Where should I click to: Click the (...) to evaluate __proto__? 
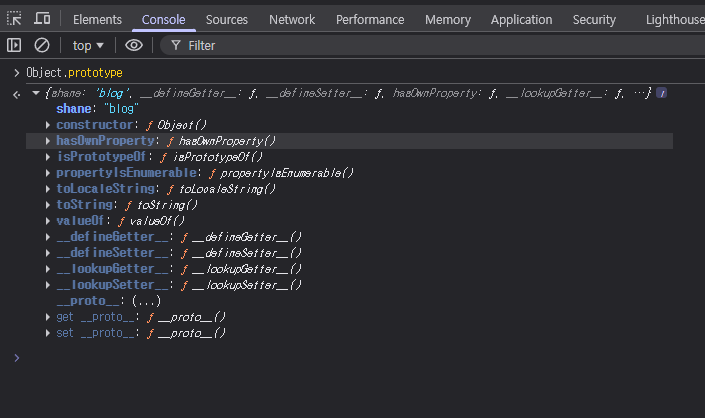tap(146, 301)
